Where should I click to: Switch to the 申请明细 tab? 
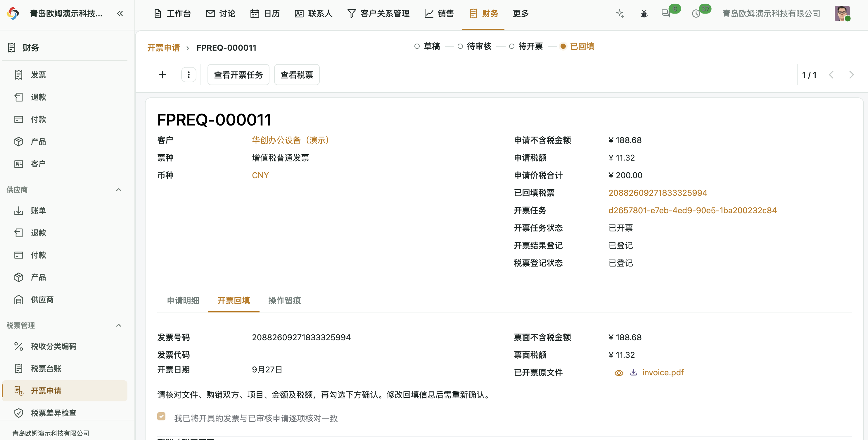pyautogui.click(x=183, y=300)
